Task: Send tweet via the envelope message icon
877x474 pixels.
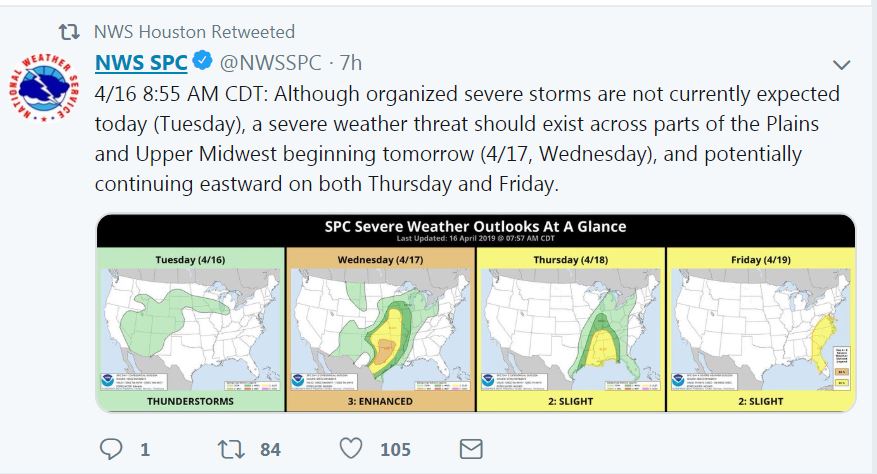Action: (471, 448)
